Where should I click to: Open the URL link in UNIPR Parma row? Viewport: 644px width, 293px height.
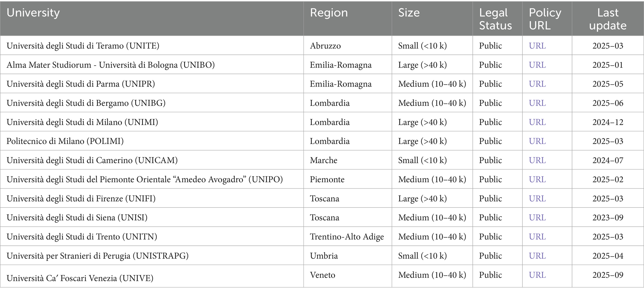(537, 84)
